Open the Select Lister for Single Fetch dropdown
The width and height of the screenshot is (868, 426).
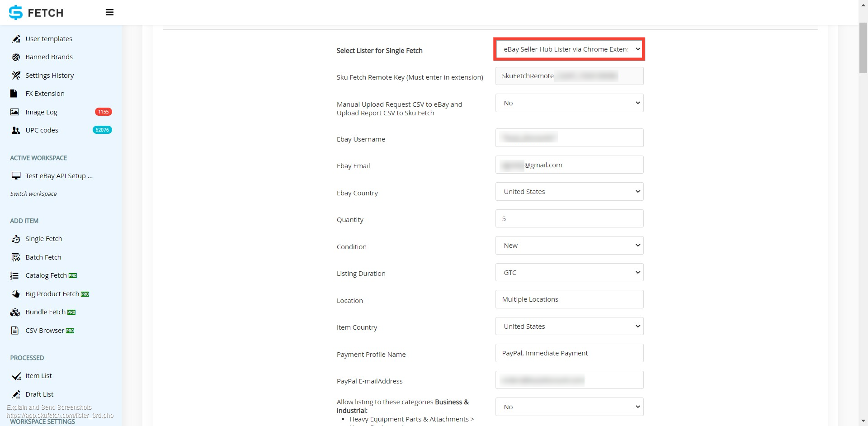click(569, 49)
